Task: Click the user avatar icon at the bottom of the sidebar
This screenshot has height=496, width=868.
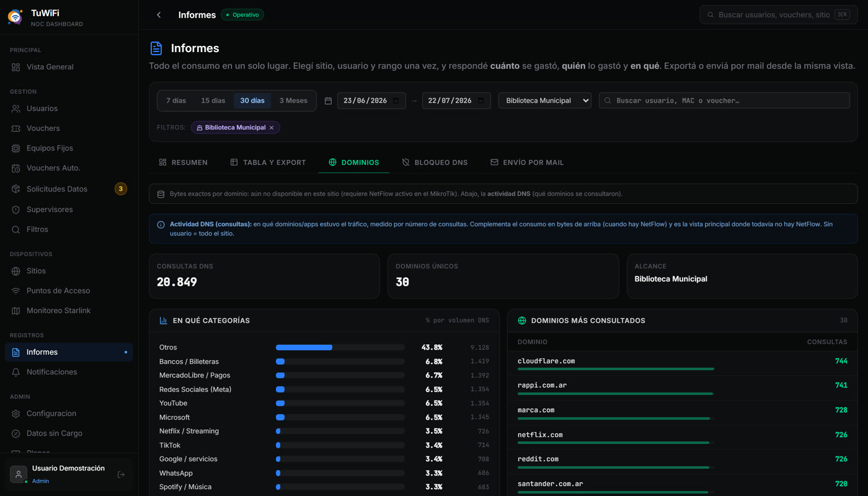Action: (x=19, y=474)
